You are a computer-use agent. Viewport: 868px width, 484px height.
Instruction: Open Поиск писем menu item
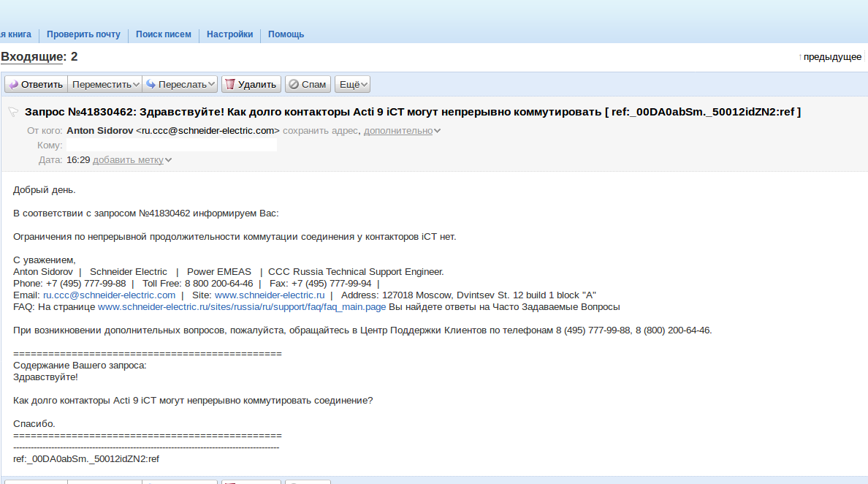coord(164,34)
